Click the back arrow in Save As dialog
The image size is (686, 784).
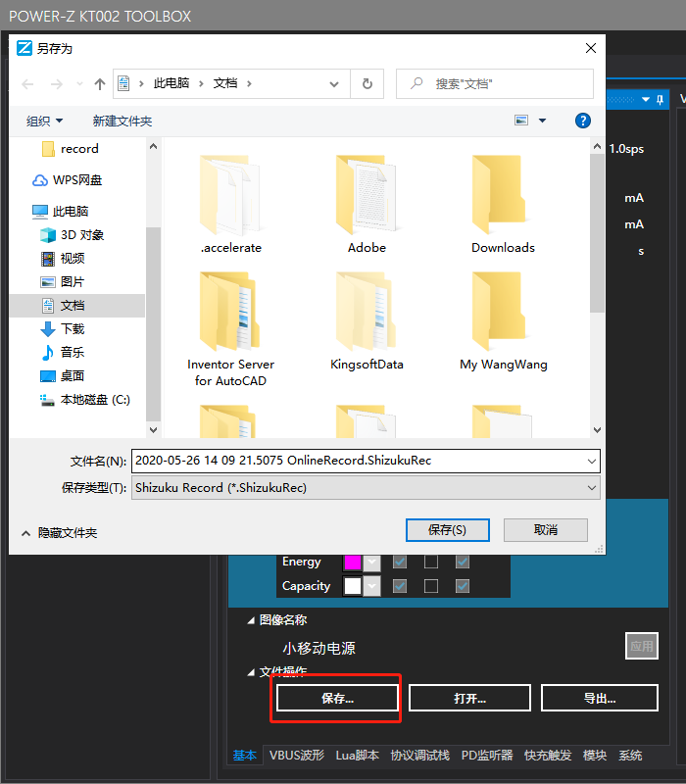coord(27,84)
